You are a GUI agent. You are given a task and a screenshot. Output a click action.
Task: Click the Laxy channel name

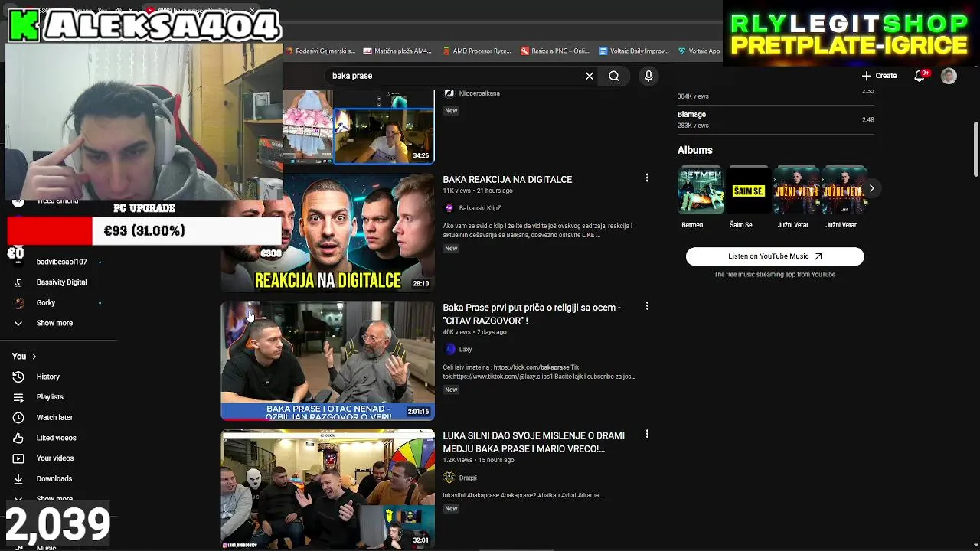click(x=465, y=349)
